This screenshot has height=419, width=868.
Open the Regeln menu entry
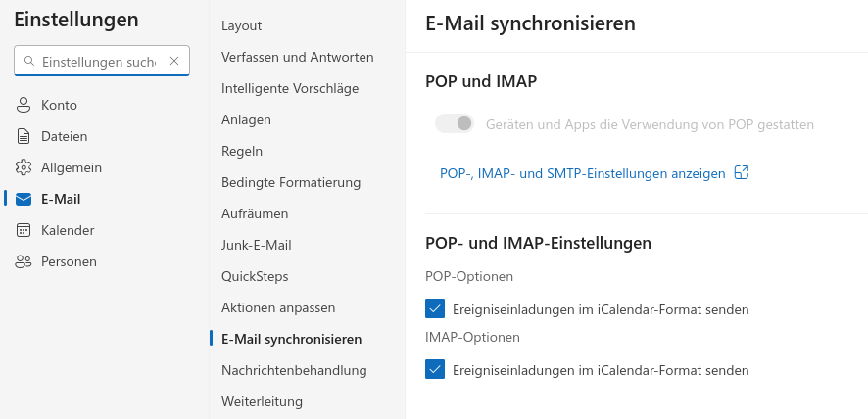[x=242, y=151]
